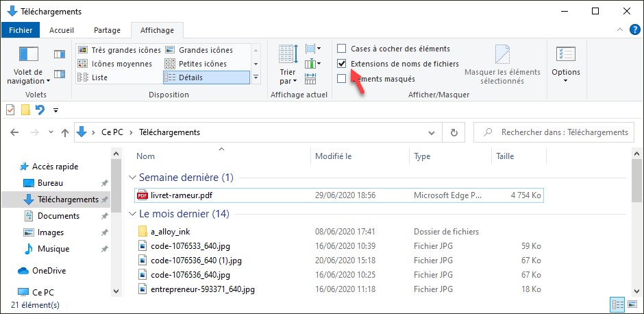
Task: Uncheck Extensions de noms de fichiers
Action: click(342, 64)
